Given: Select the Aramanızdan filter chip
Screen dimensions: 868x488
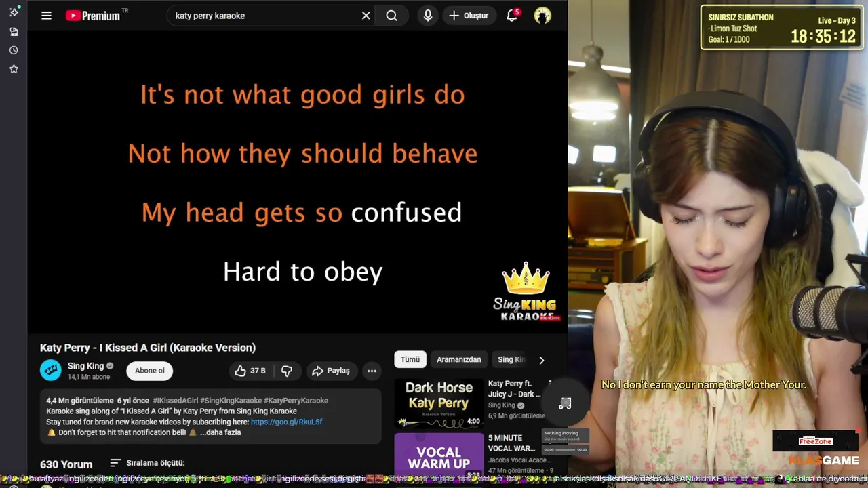Looking at the screenshot, I should click(458, 359).
